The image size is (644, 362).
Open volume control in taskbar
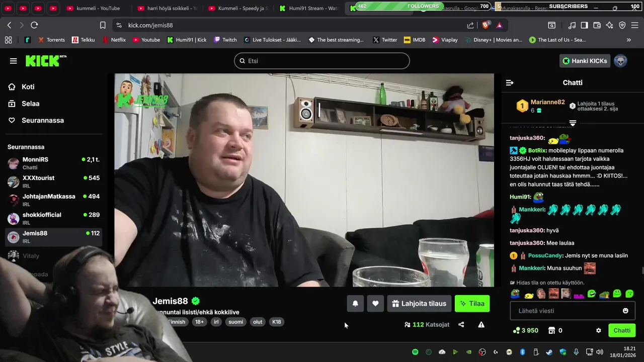[x=599, y=352]
